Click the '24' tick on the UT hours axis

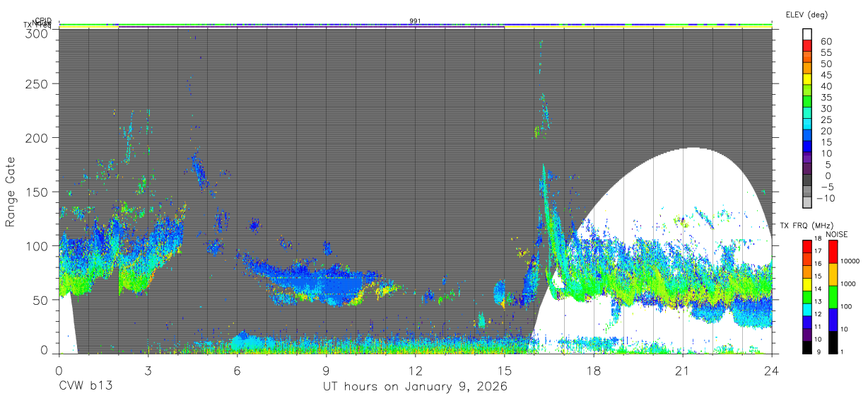tap(771, 370)
